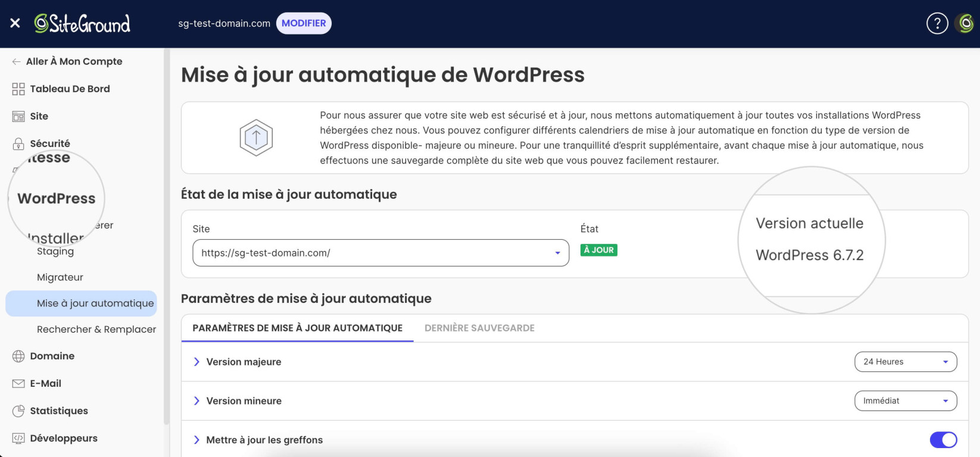Screen dimensions: 980x457
Task: Click the Statistiques pie chart icon
Action: [x=18, y=411]
